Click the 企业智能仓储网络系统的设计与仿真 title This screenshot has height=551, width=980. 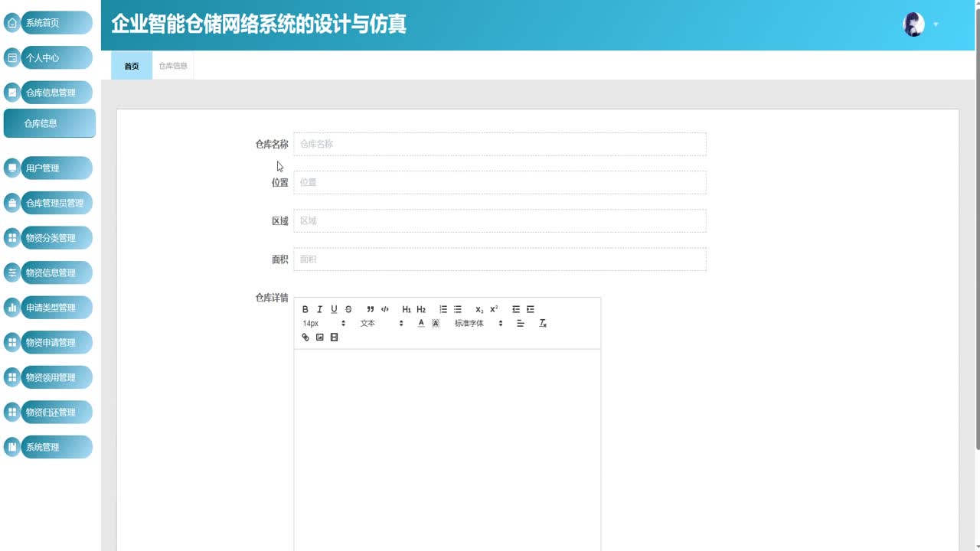click(x=259, y=24)
